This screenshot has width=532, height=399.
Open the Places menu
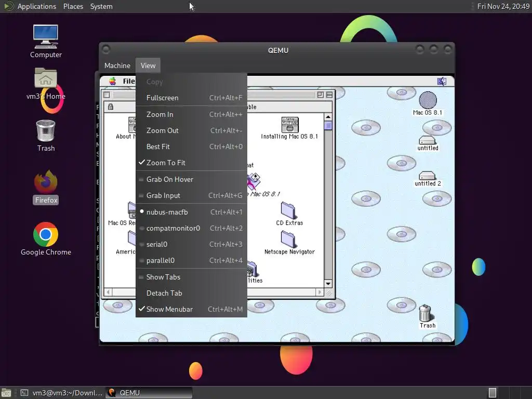[73, 6]
